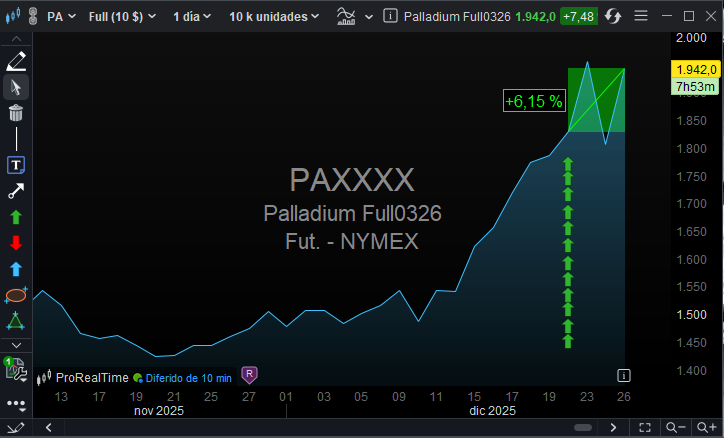Select the cursor pointer tool
The image size is (724, 438).
click(16, 87)
